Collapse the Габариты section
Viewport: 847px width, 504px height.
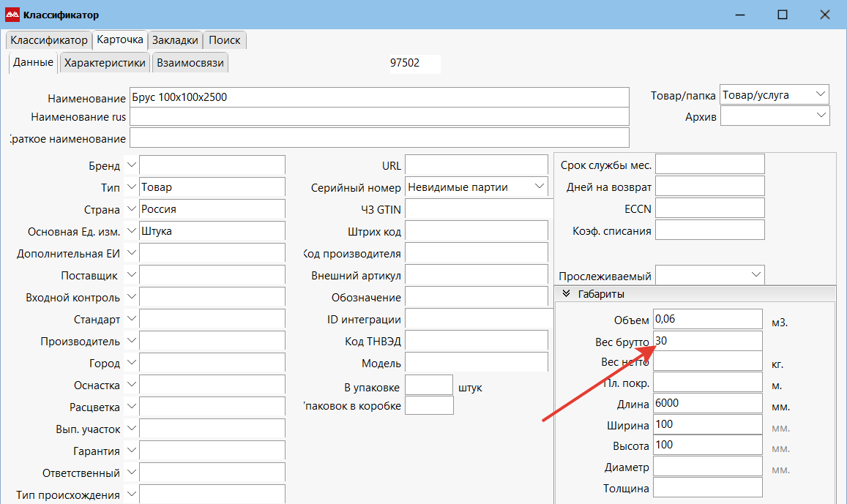[566, 294]
